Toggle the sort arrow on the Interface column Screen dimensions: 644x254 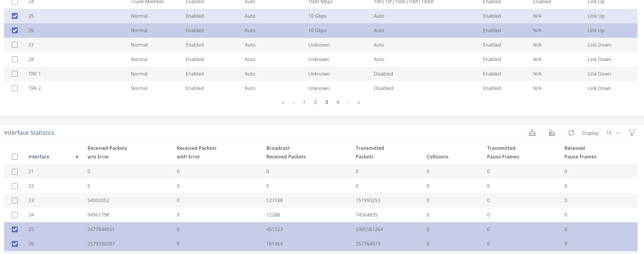77,157
